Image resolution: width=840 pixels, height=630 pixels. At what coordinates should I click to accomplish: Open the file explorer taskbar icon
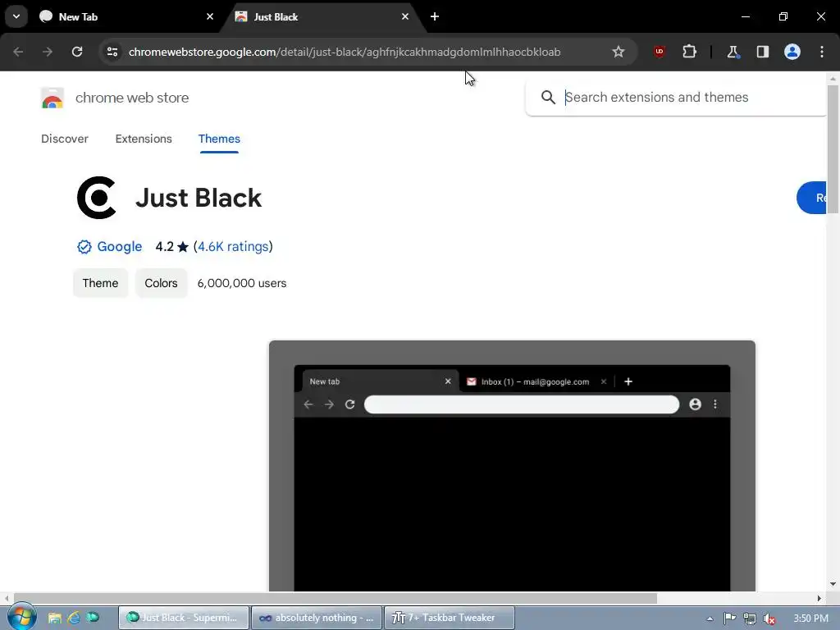pos(55,618)
